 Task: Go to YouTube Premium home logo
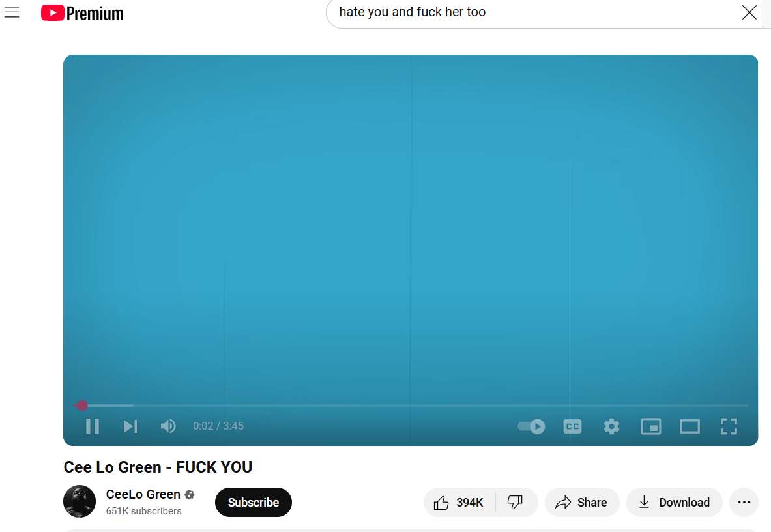pos(82,13)
